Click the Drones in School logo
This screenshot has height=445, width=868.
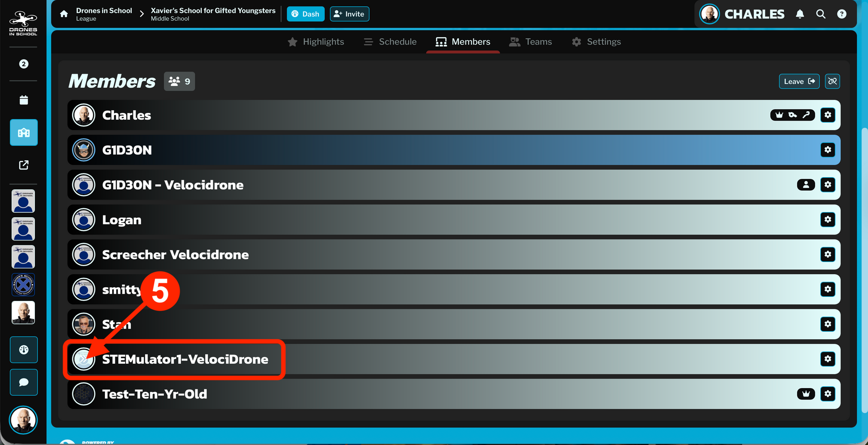23,23
